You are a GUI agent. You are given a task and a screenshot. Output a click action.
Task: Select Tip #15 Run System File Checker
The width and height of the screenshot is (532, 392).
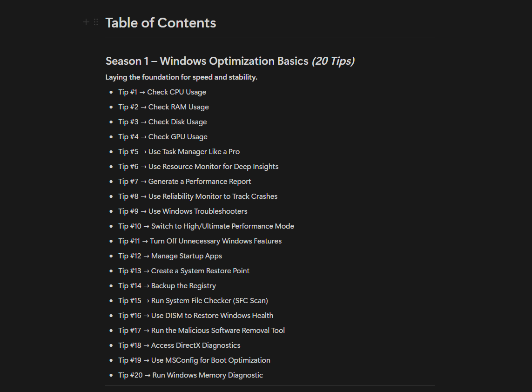point(193,301)
